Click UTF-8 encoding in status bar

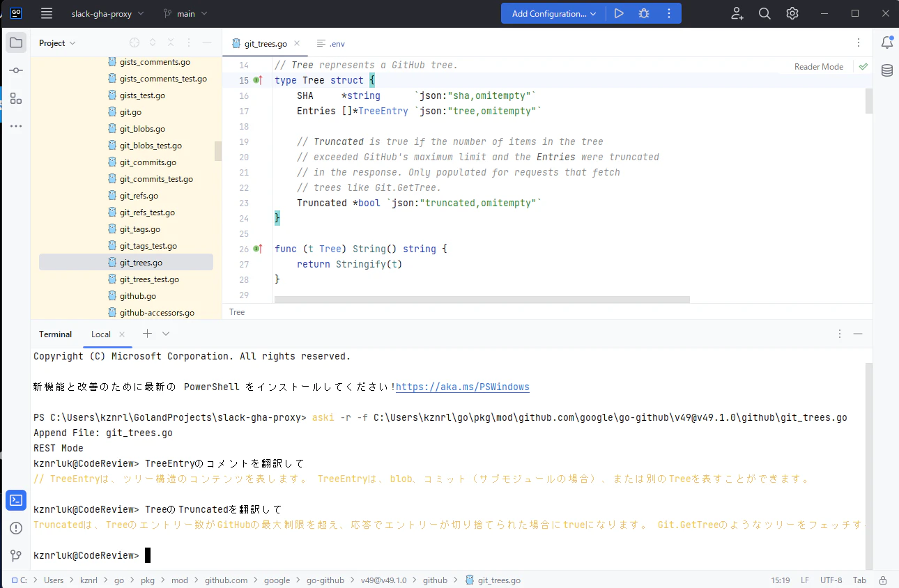(x=831, y=580)
